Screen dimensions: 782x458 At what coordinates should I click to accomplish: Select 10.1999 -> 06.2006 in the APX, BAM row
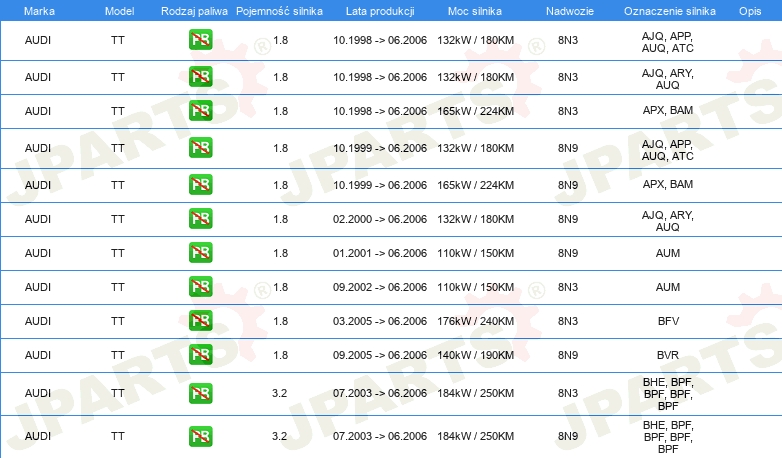(x=380, y=185)
